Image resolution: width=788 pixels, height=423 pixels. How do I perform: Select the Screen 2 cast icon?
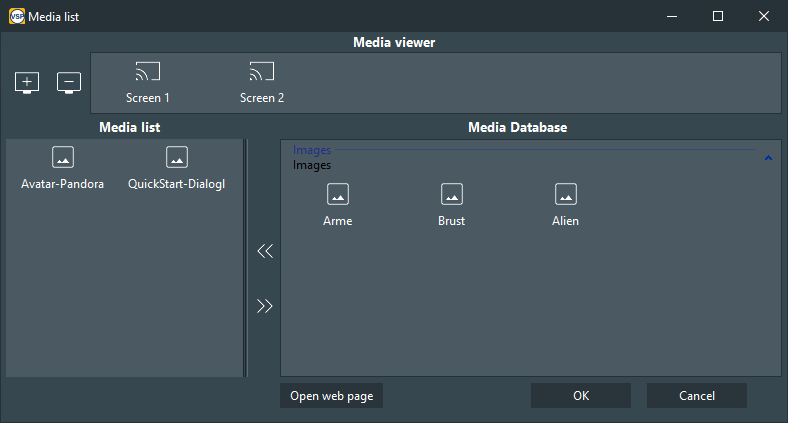262,72
